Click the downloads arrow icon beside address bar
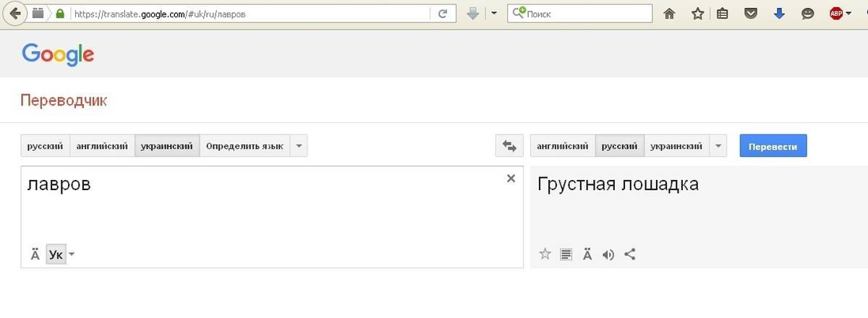868x318 pixels. [x=473, y=13]
